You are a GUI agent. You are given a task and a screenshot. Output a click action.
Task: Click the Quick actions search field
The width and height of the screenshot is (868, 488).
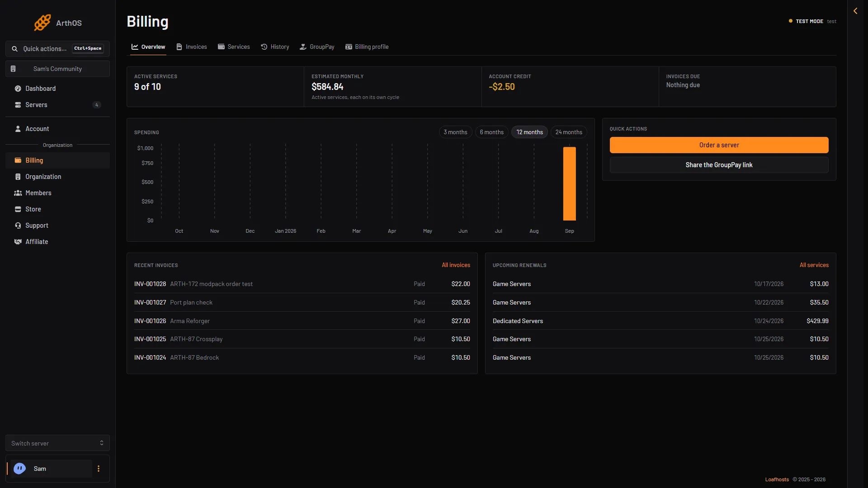(x=57, y=49)
